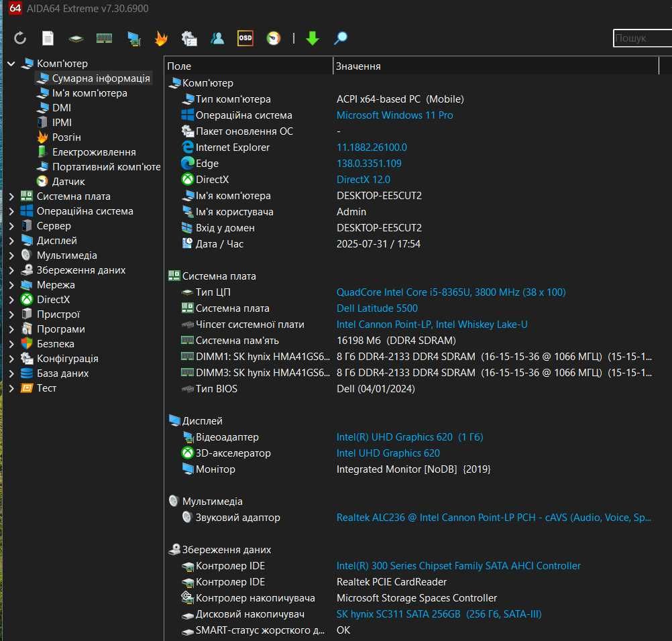Click the network computer toolbar icon
The image size is (672, 641).
[x=133, y=39]
